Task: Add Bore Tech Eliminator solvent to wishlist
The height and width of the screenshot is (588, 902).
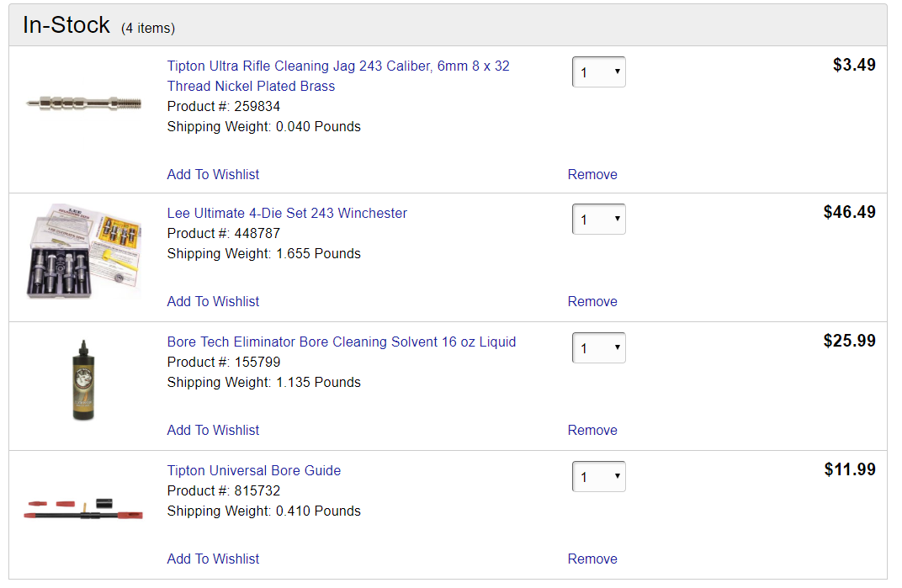Action: (x=213, y=431)
